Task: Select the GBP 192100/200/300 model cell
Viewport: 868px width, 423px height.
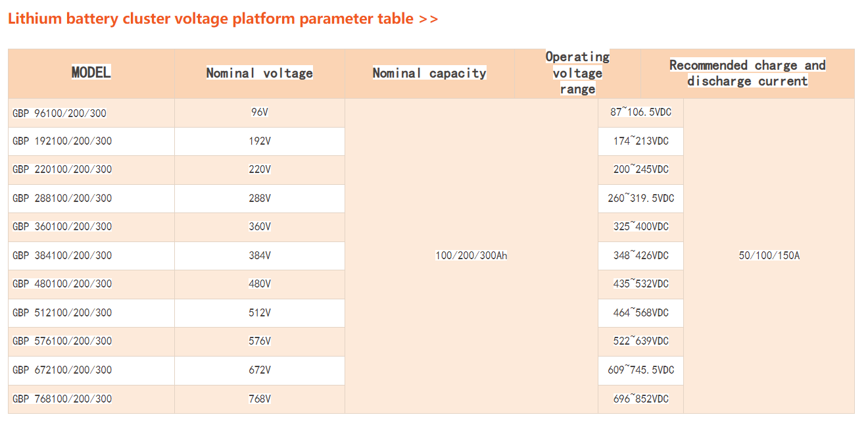Action: click(62, 141)
